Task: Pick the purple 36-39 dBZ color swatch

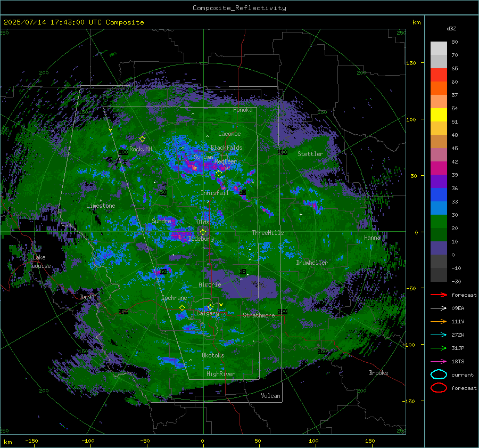Action: 439,181
